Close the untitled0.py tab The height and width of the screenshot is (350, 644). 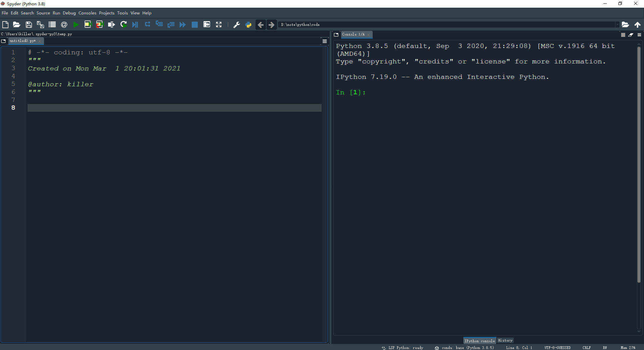coord(40,41)
